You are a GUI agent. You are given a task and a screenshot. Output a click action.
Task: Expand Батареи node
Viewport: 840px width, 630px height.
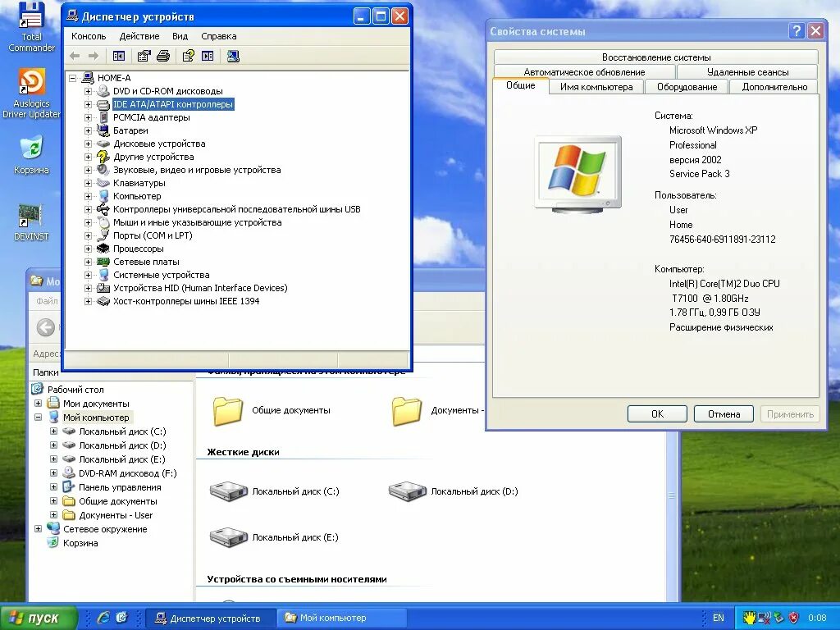pyautogui.click(x=88, y=130)
